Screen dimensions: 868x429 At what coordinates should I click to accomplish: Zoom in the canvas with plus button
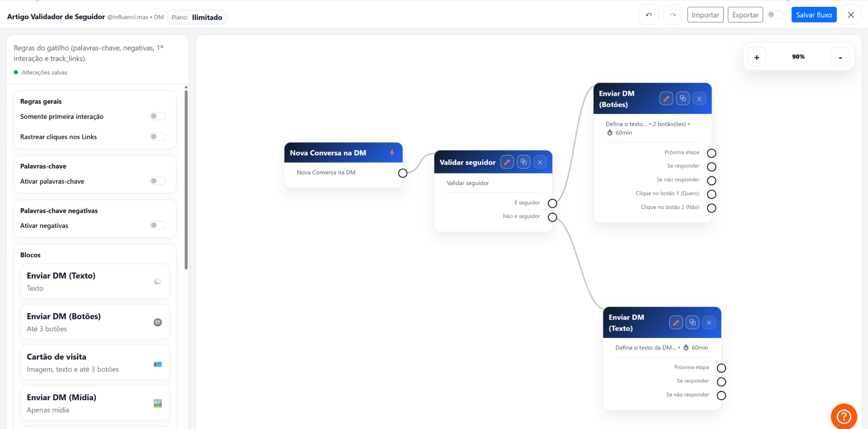tap(757, 57)
